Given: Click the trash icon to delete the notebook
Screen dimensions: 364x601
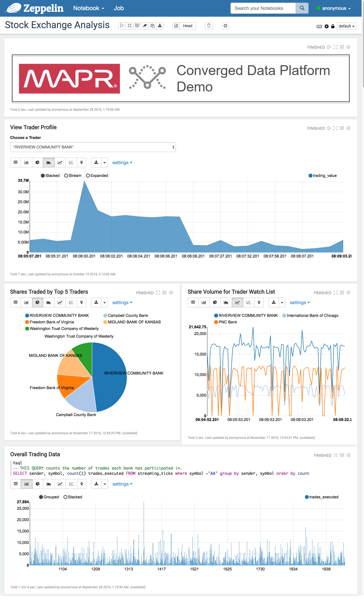Looking at the screenshot, I should (x=209, y=26).
